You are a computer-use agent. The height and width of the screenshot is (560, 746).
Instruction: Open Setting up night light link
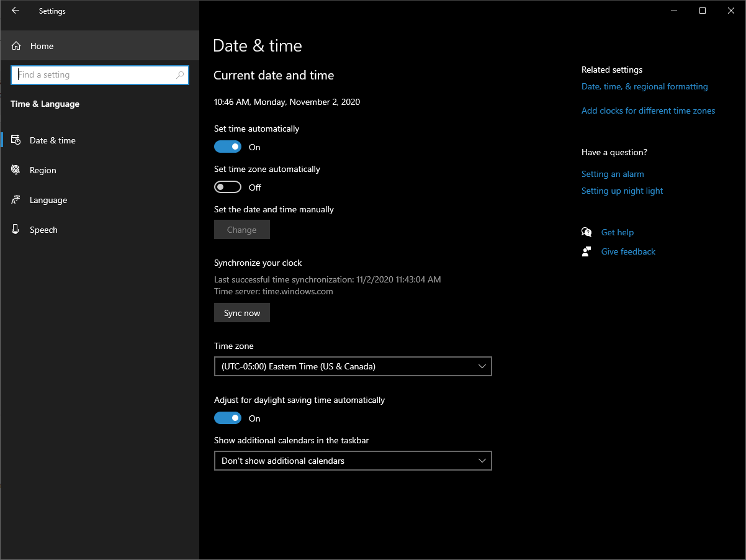(x=622, y=191)
